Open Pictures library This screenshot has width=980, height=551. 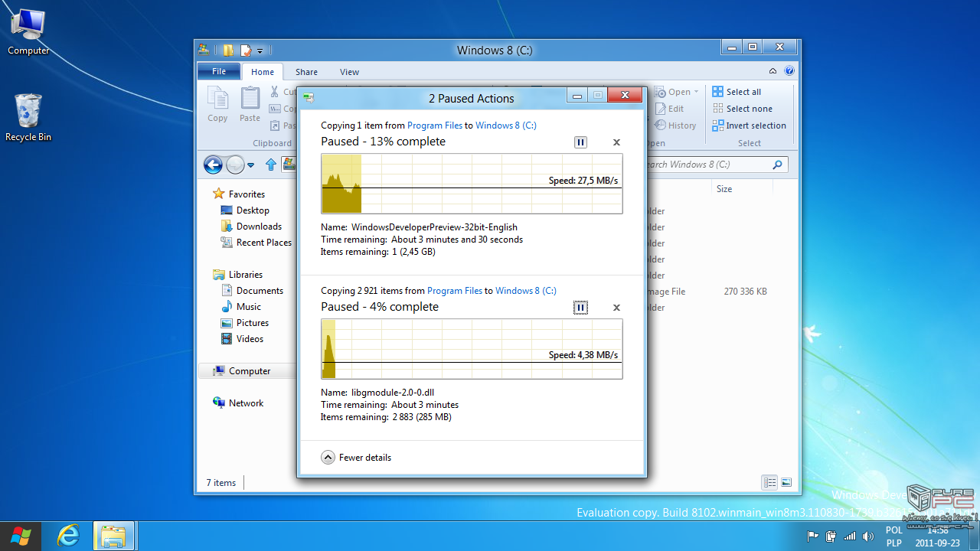245,323
